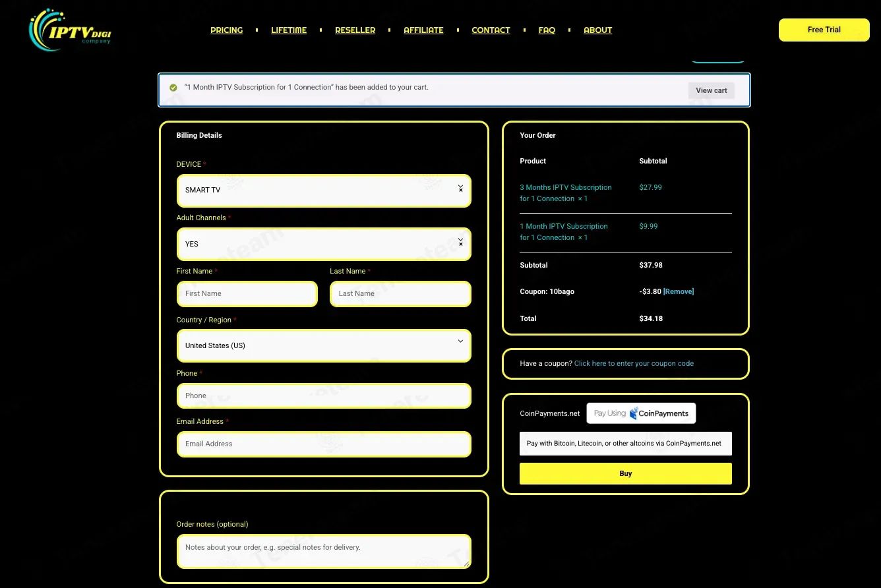The height and width of the screenshot is (588, 881).
Task: Click the 'Product' column header
Action: click(x=533, y=161)
